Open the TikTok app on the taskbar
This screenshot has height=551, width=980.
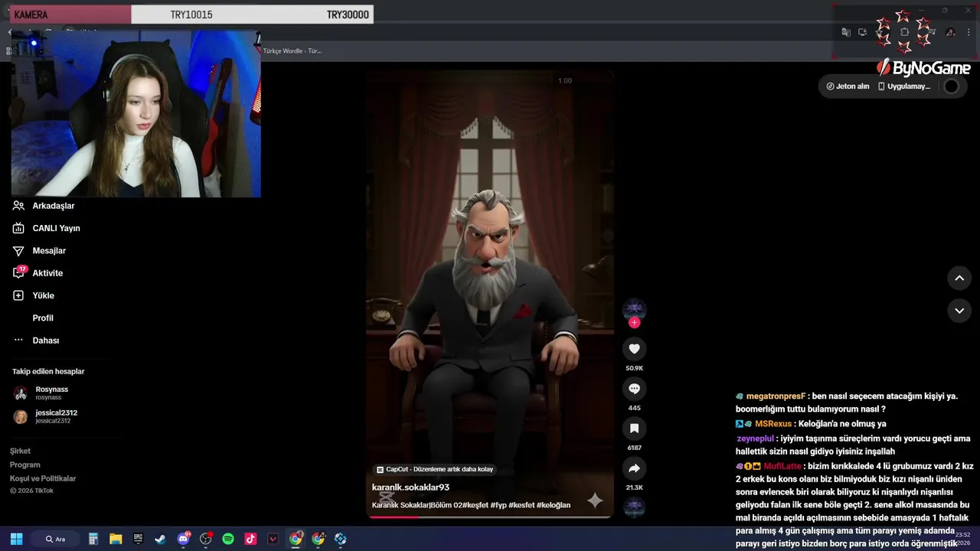click(x=250, y=539)
